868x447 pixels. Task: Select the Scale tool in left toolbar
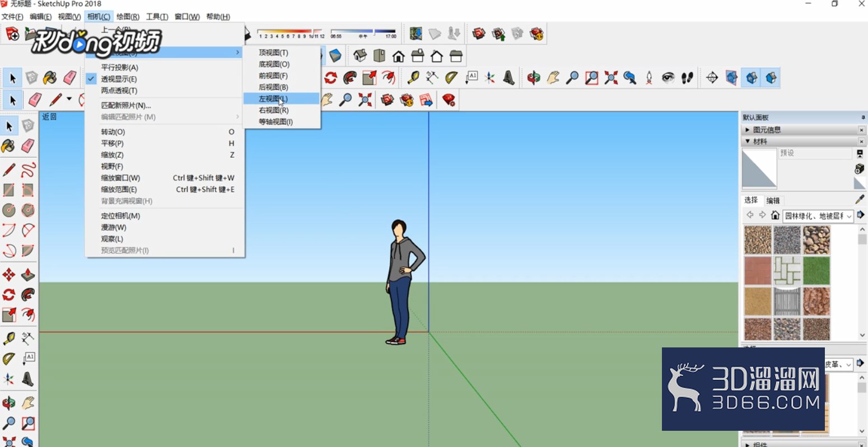9,314
